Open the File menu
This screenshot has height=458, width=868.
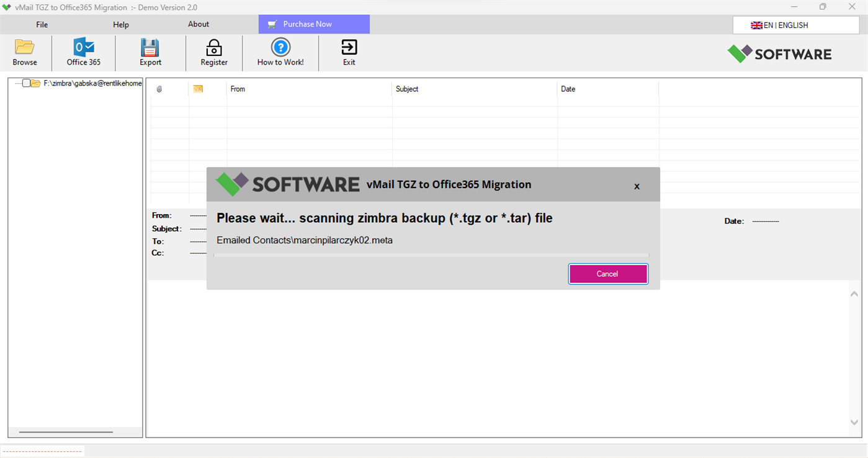[x=42, y=24]
